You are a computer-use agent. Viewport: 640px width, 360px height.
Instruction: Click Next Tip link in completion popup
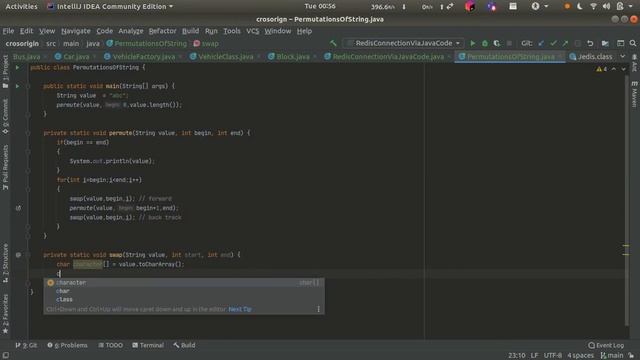[x=240, y=309]
